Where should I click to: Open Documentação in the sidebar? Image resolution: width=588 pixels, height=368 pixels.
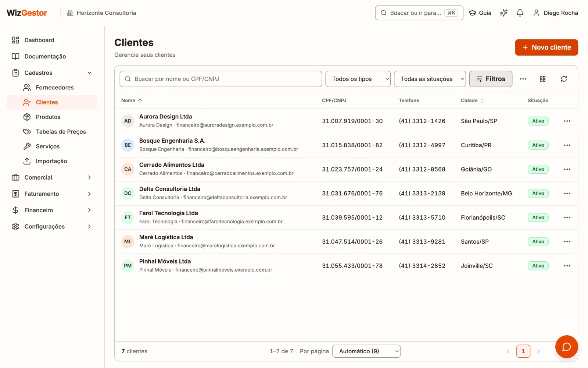(x=52, y=56)
